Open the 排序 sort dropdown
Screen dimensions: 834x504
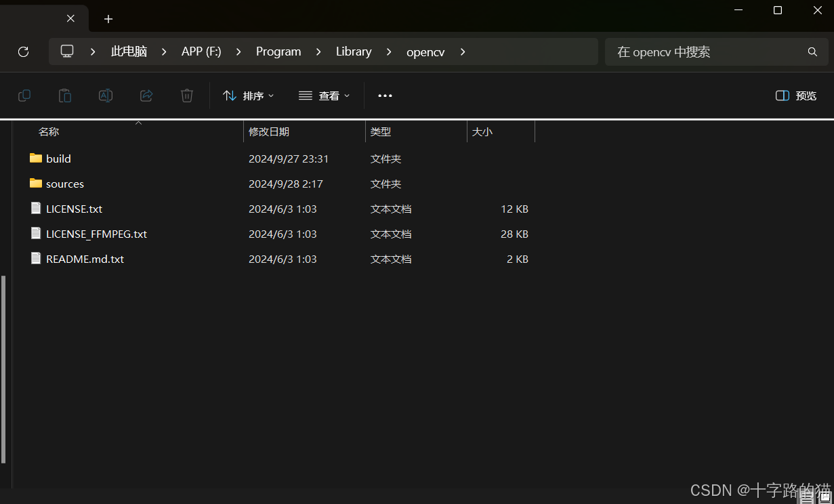point(248,96)
